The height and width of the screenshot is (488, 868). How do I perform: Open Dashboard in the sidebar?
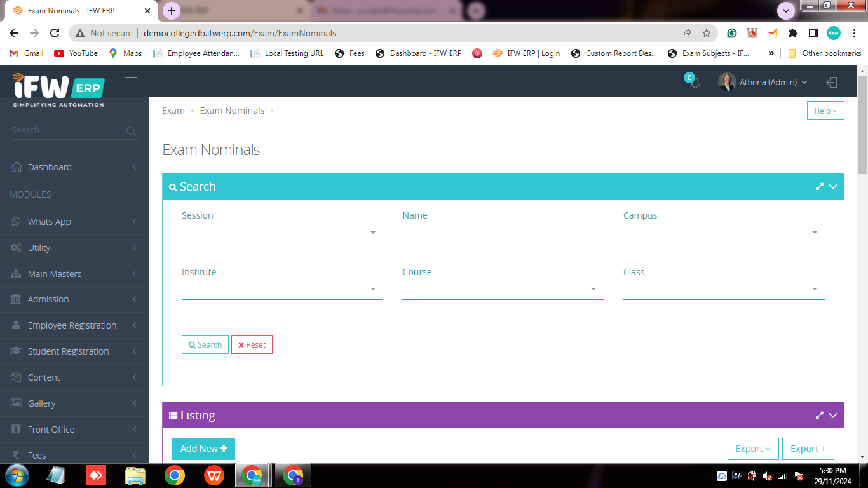[74, 167]
